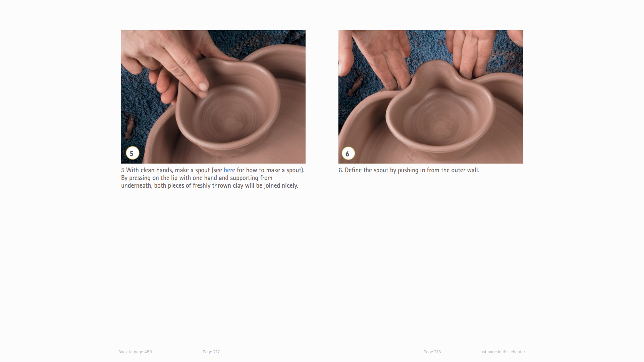The width and height of the screenshot is (644, 362).
Task: Click "freshly thrown clay" in step 5 caption
Action: coord(218,186)
